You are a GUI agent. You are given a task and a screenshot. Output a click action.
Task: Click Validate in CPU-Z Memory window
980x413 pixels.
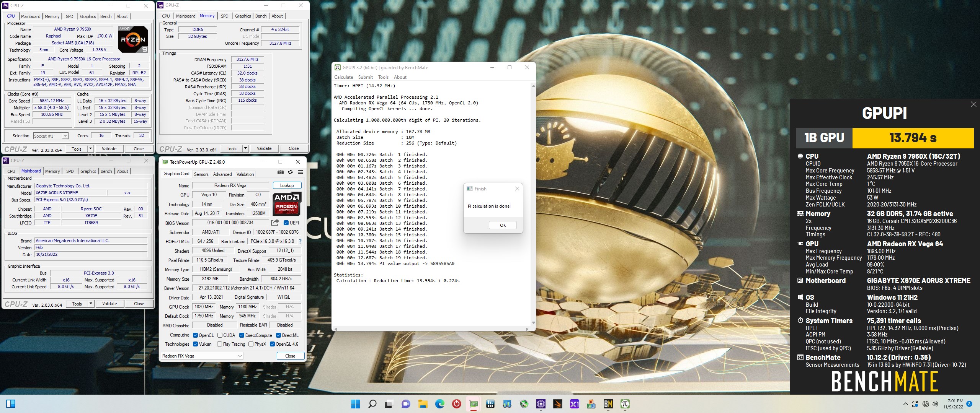[264, 148]
